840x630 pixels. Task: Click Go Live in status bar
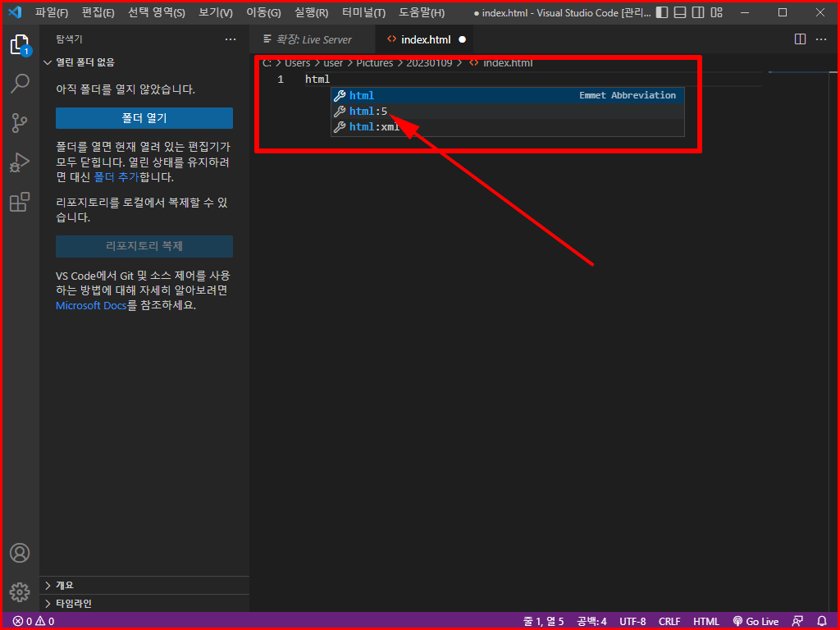pos(756,622)
